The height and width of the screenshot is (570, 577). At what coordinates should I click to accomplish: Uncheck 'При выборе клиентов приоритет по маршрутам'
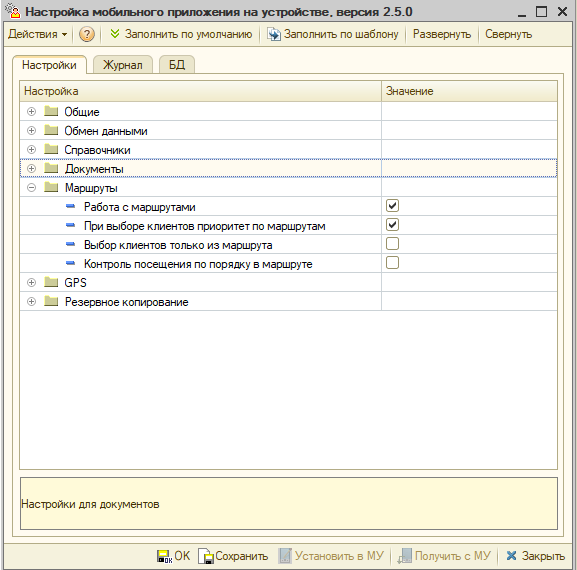pyautogui.click(x=392, y=225)
